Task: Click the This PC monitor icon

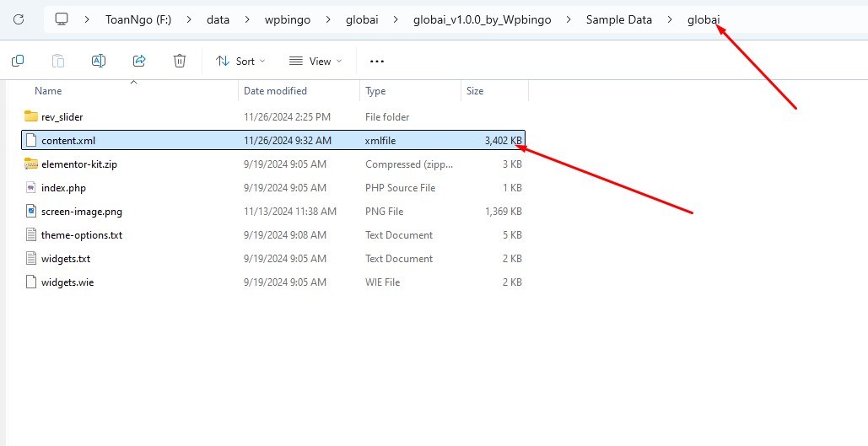Action: pos(62,19)
